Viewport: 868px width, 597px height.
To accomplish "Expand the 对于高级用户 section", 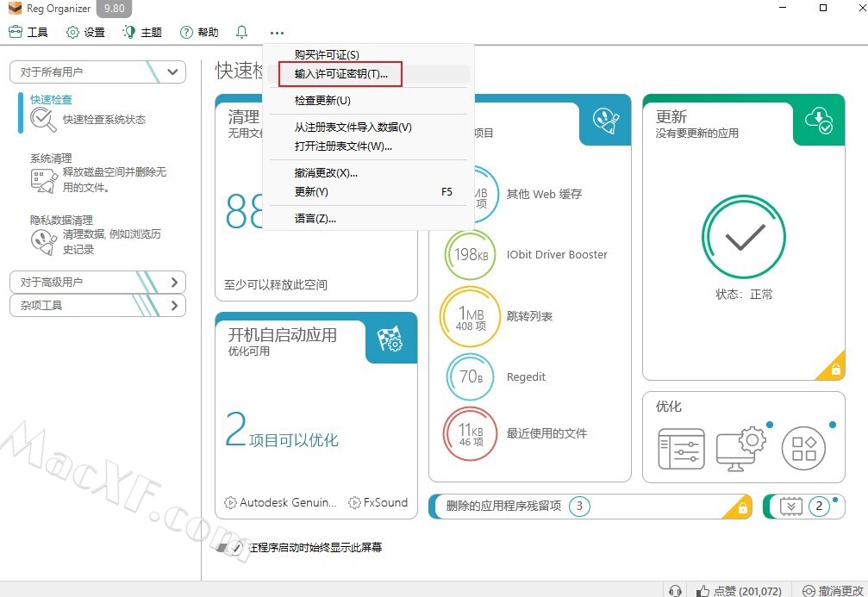I will point(97,283).
